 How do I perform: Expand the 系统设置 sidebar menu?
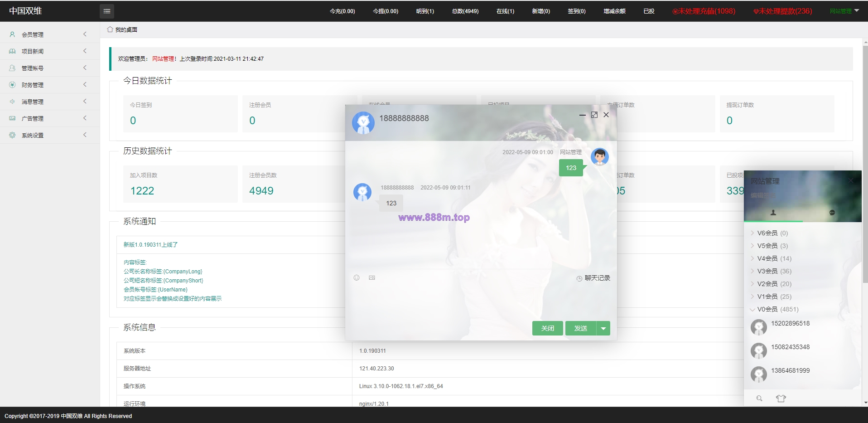50,135
